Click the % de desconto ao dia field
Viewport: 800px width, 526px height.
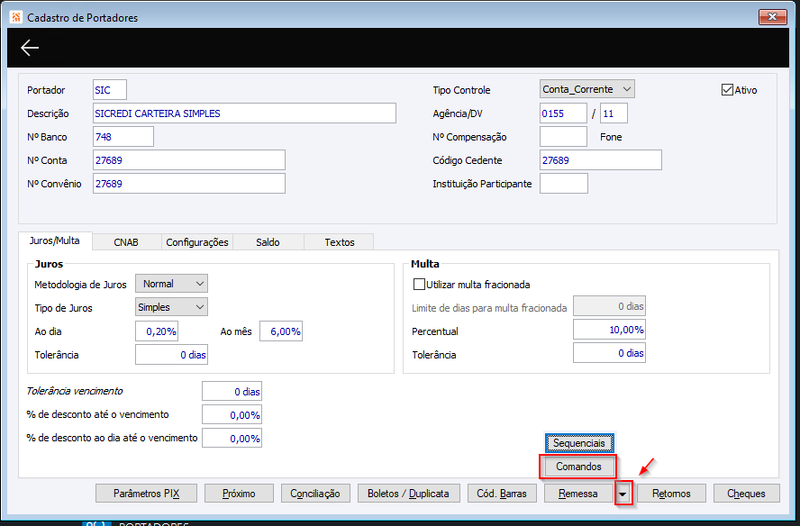[232, 438]
